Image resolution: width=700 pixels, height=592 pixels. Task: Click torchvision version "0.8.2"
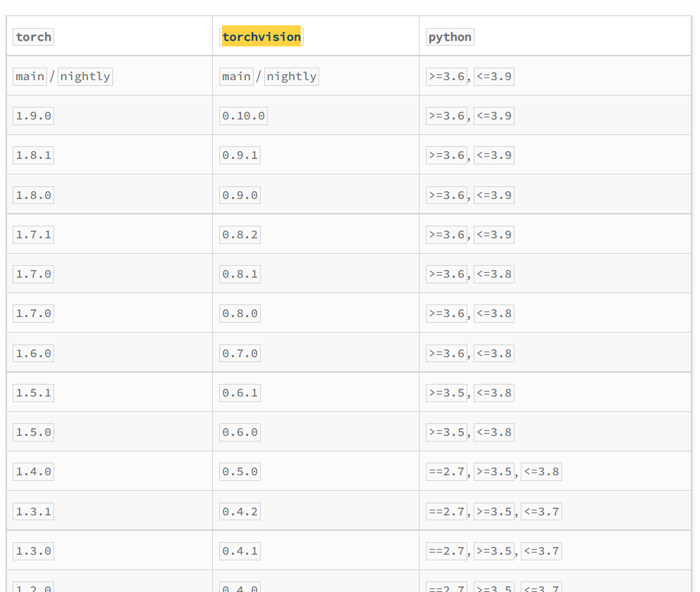(x=240, y=234)
